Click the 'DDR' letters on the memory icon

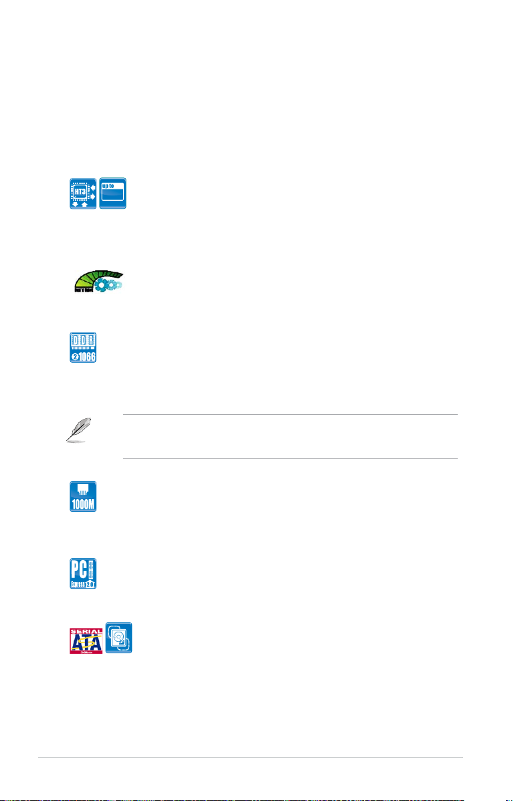click(x=83, y=340)
